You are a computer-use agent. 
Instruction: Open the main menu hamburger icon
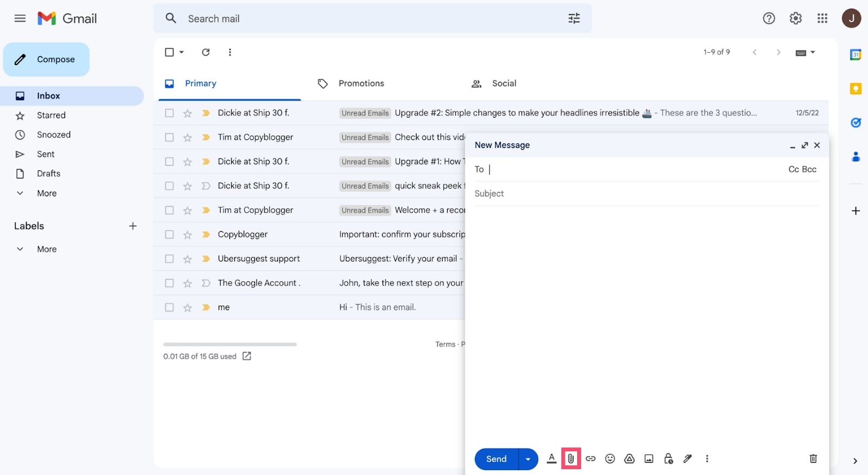point(20,18)
